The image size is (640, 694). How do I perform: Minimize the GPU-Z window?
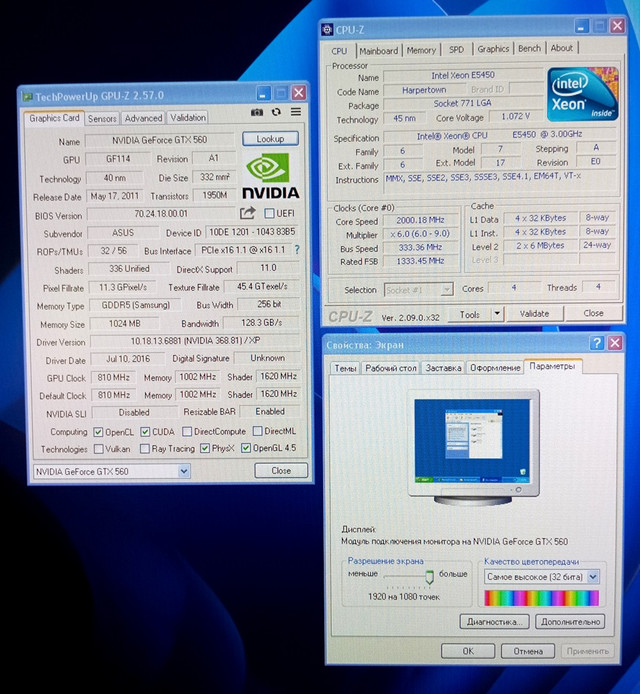click(263, 93)
